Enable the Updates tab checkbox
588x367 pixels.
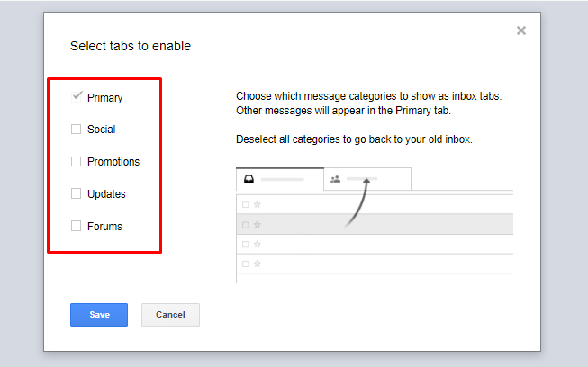pos(77,193)
